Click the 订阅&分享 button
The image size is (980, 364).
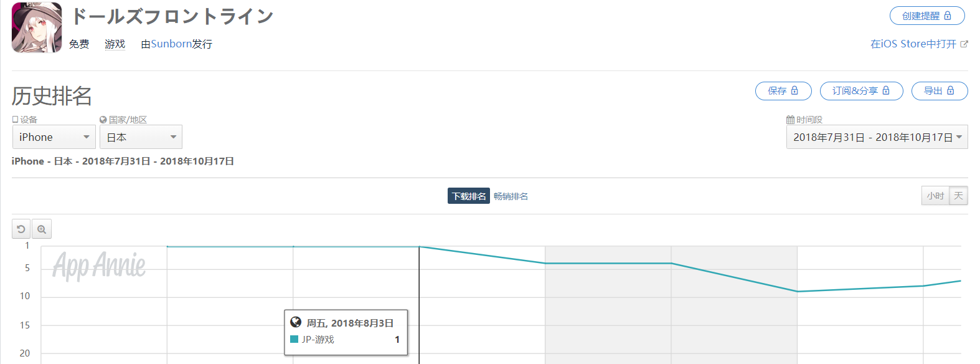861,91
